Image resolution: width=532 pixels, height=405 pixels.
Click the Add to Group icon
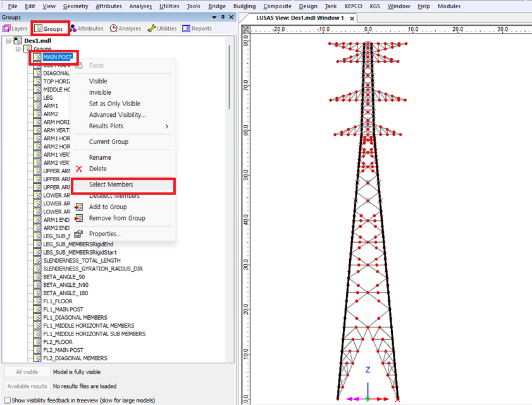78,207
